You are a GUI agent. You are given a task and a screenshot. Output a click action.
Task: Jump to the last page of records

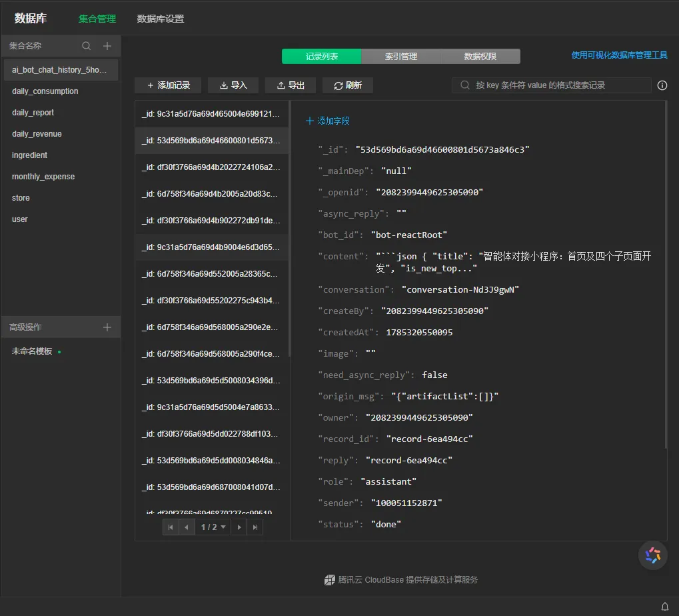coord(255,527)
